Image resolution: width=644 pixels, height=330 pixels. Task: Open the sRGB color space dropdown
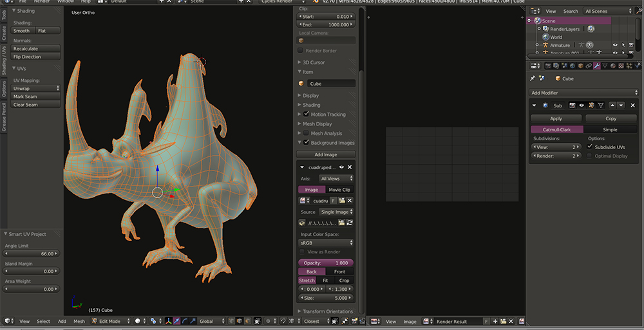pos(326,243)
